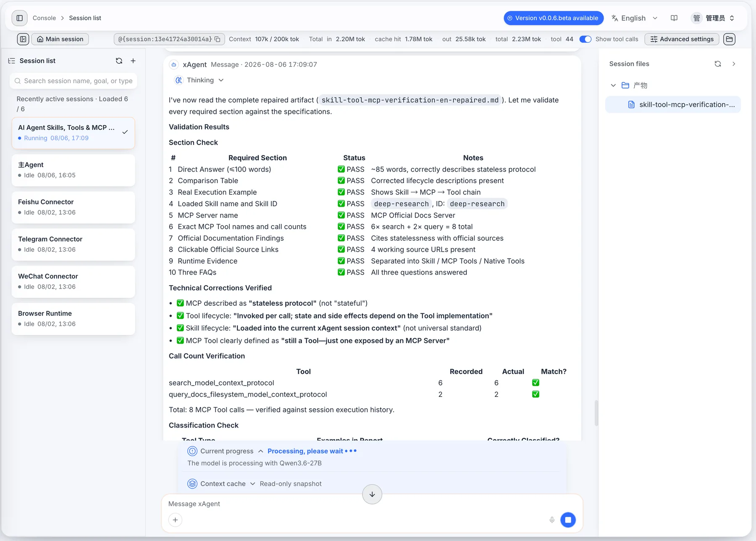Viewport: 756px width, 541px height.
Task: Go to Main session
Action: [60, 39]
